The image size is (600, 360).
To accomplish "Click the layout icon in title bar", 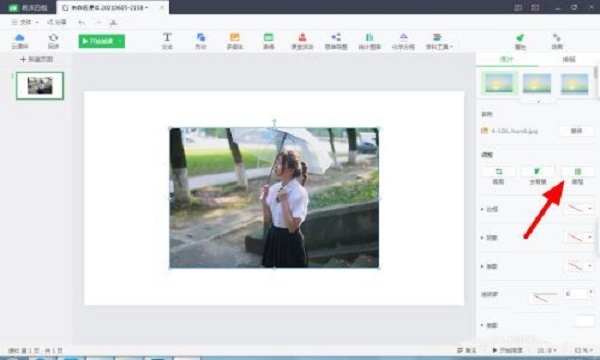I will pos(518,7).
